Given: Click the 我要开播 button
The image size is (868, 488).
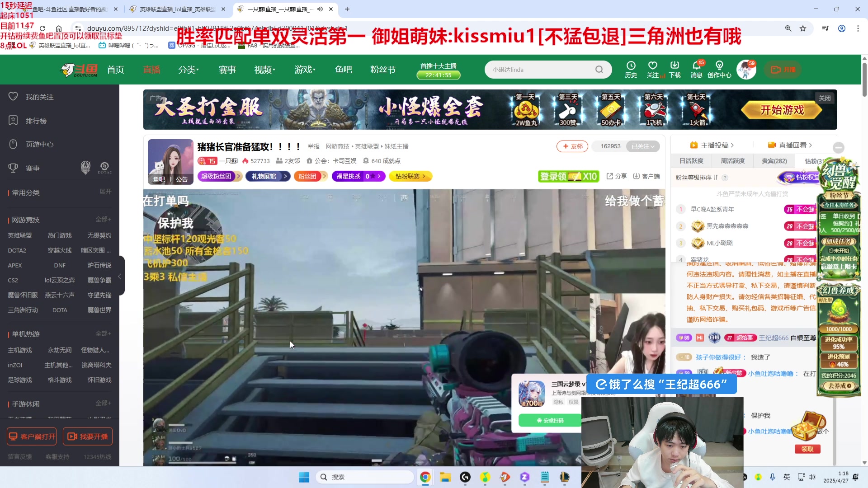Looking at the screenshot, I should 88,436.
